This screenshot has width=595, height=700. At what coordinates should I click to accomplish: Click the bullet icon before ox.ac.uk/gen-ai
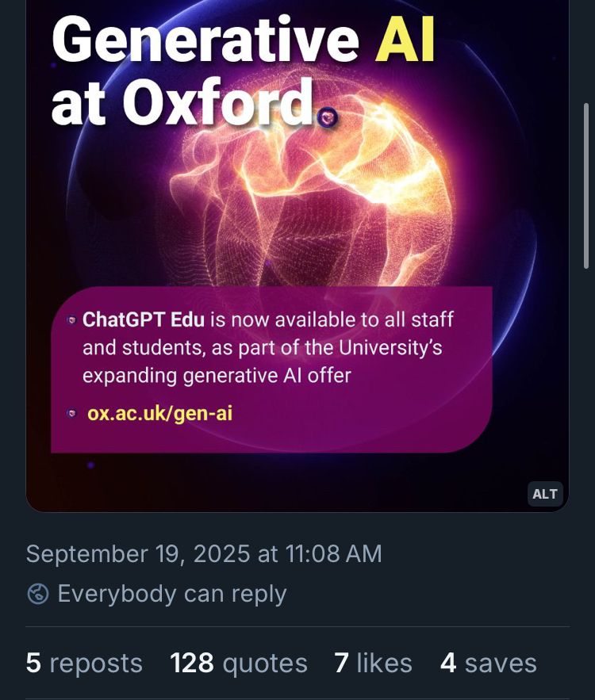(71, 413)
